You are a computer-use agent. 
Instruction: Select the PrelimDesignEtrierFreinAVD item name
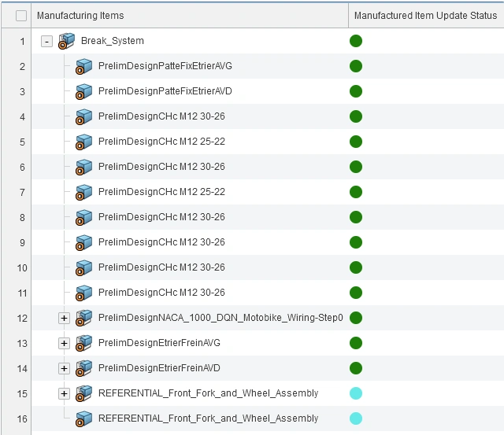[159, 367]
